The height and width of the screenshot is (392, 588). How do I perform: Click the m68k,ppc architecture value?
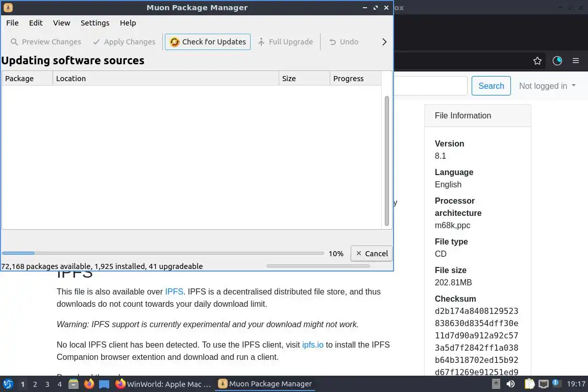click(452, 226)
